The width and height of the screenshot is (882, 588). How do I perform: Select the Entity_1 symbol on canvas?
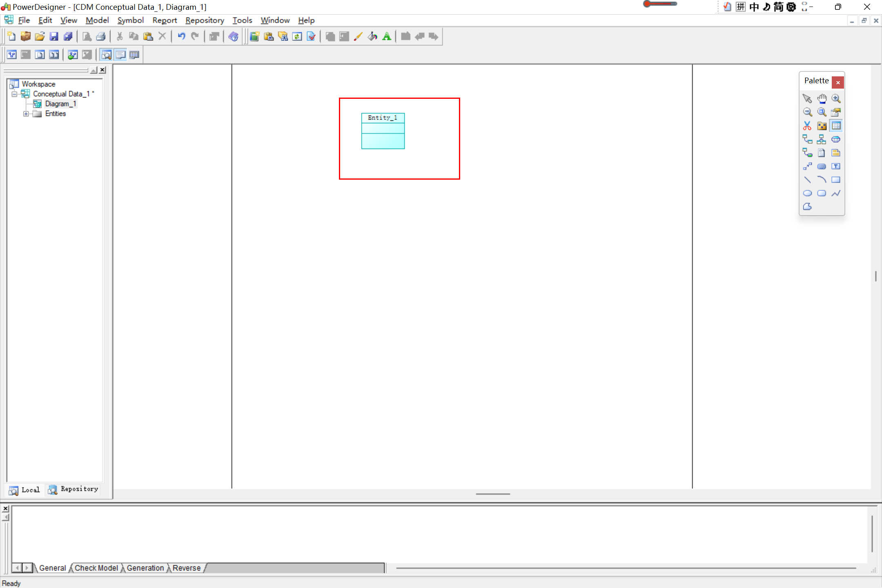coord(383,131)
